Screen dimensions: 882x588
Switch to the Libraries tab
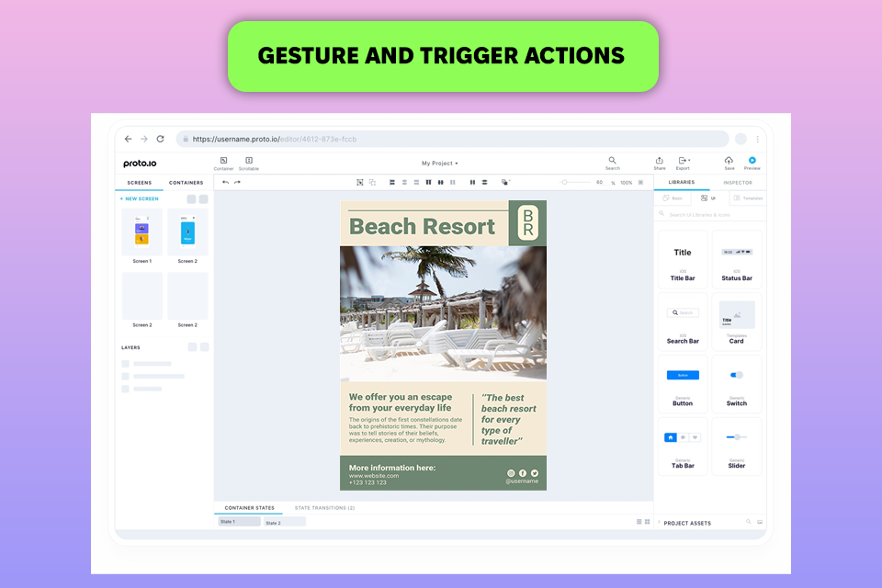[x=681, y=182]
